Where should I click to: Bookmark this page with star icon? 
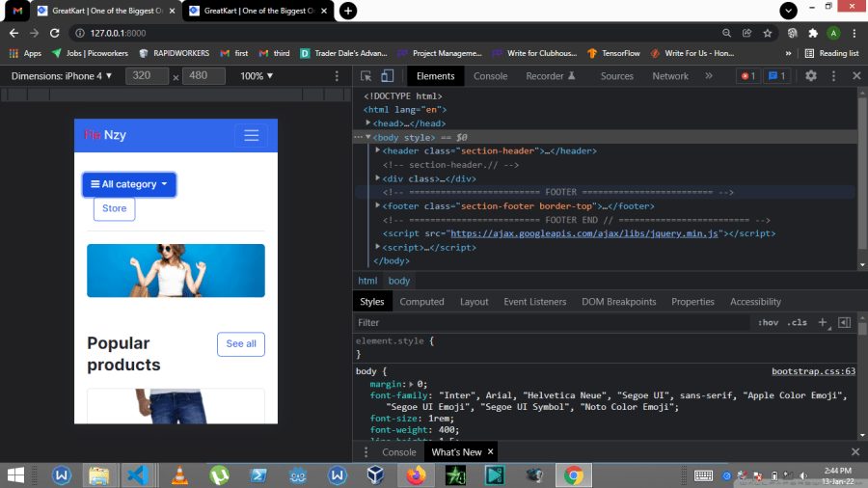pos(768,33)
